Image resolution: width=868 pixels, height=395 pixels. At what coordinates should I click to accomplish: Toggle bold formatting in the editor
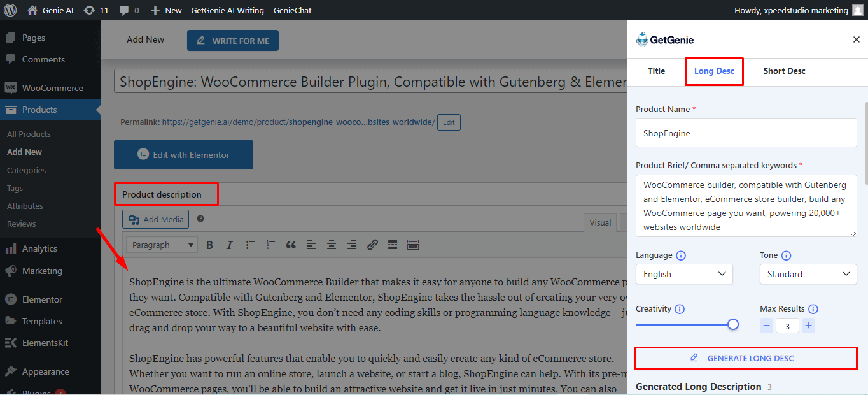[209, 245]
